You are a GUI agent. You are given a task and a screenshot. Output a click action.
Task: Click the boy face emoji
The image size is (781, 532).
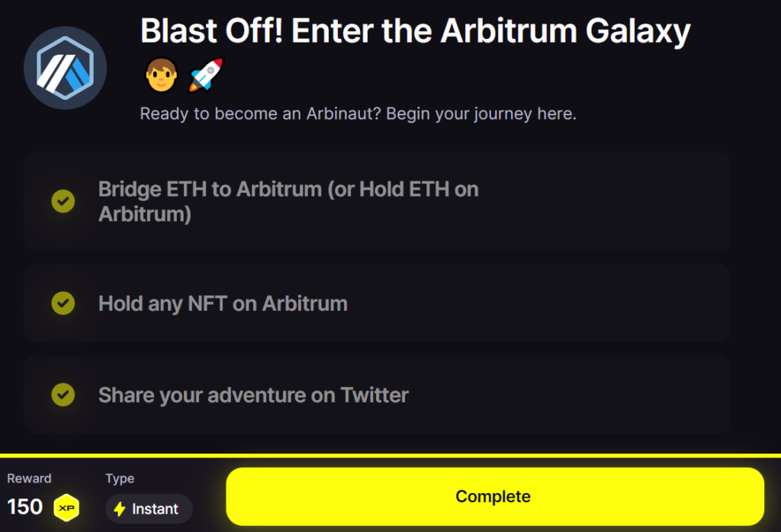coord(161,75)
